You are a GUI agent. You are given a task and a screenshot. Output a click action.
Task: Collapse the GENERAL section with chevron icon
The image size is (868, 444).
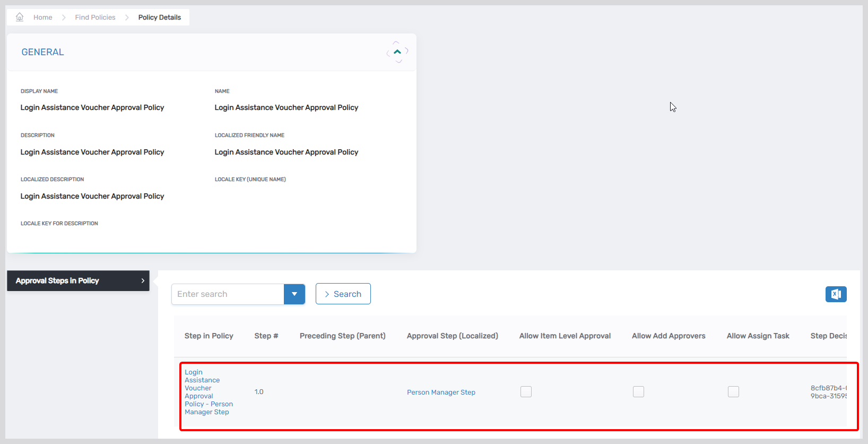click(397, 52)
